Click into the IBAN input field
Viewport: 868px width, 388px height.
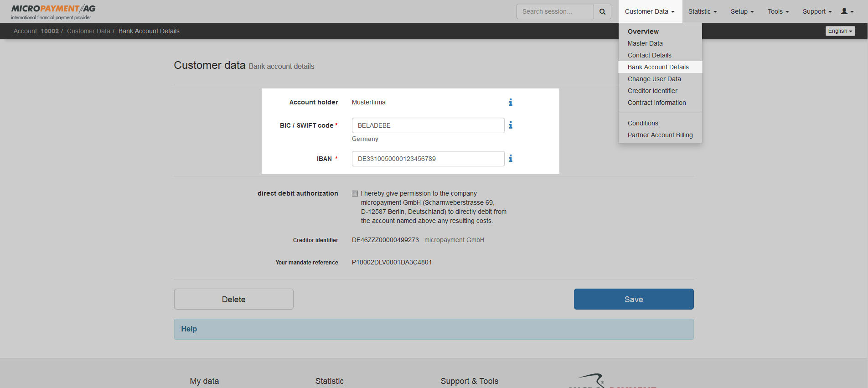(x=428, y=159)
